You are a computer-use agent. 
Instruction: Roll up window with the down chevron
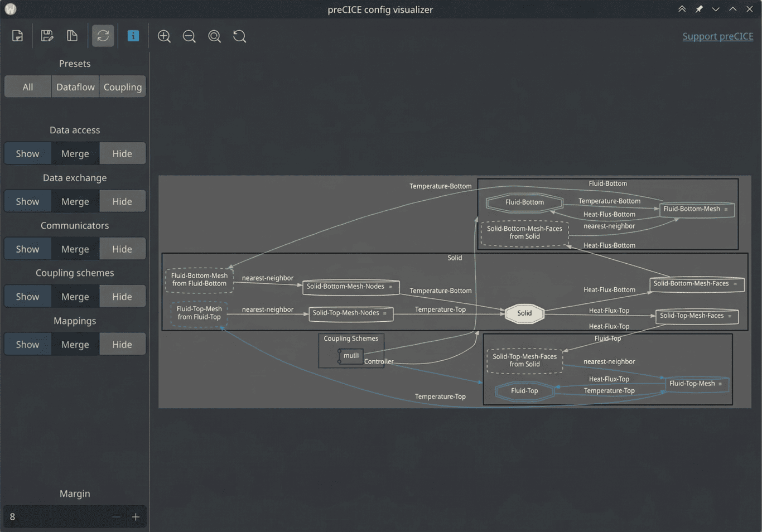tap(716, 9)
